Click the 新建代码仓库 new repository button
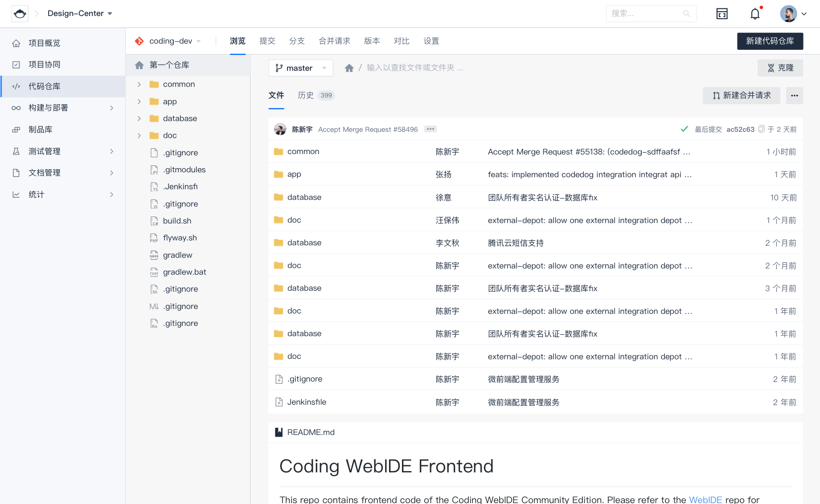Screen dimensions: 820x504 tap(770, 41)
